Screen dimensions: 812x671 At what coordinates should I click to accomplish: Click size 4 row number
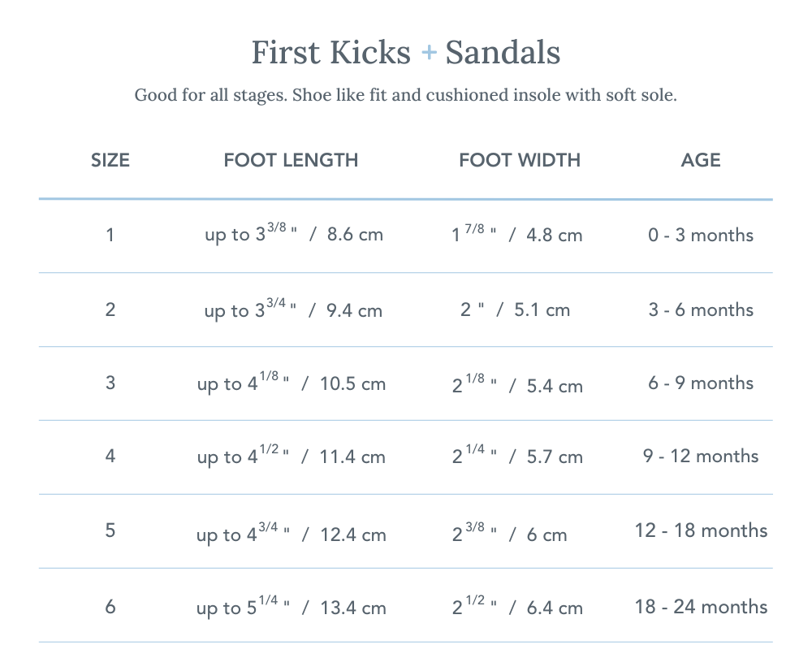point(110,456)
